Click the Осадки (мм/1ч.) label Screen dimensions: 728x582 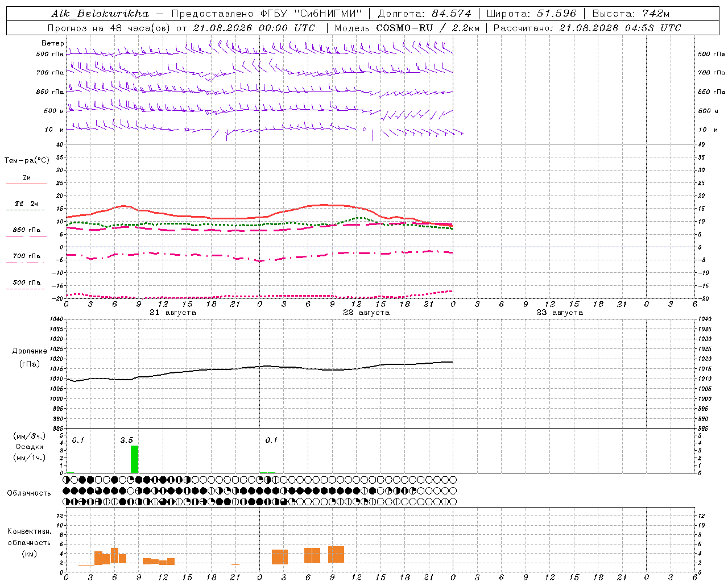(30, 447)
